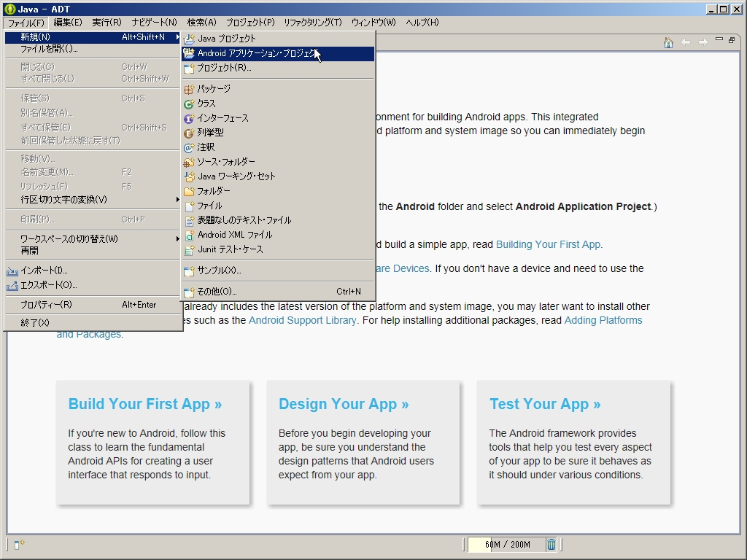Click the ソース・フォルダー icon

(189, 162)
